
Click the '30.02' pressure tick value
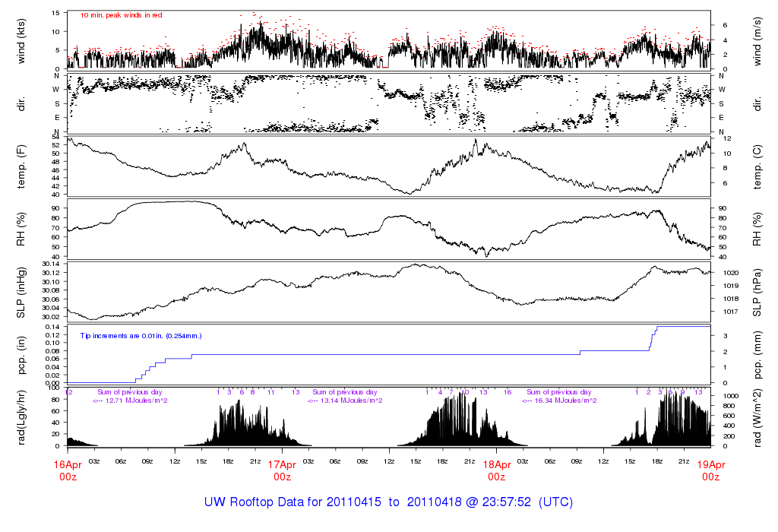pyautogui.click(x=51, y=317)
